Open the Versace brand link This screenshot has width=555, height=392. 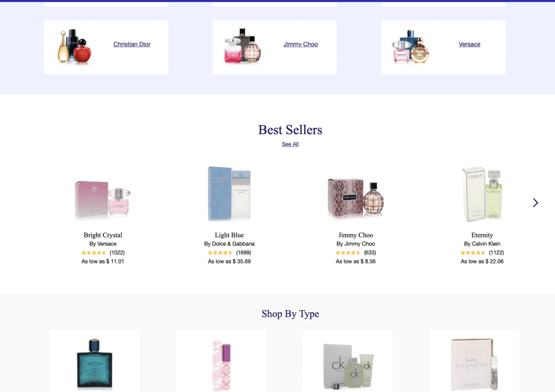(x=469, y=44)
